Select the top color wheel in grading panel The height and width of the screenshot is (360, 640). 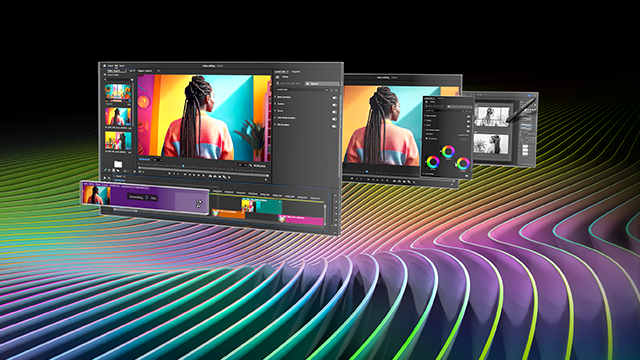tap(448, 151)
